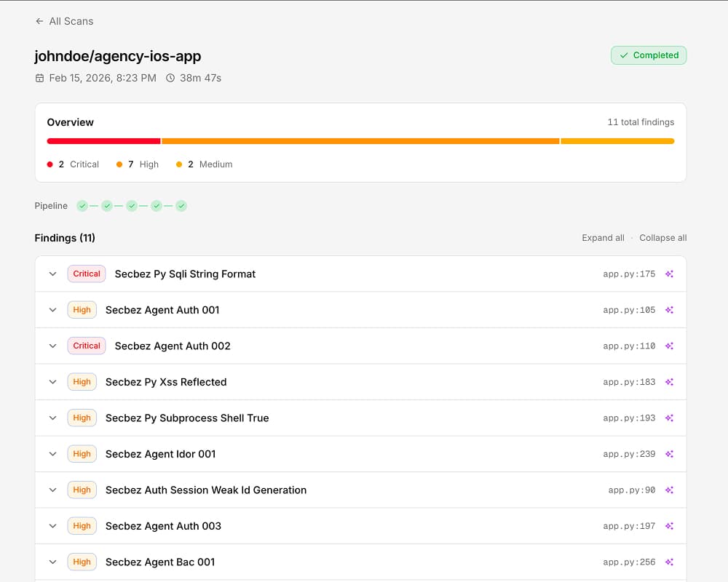Click the Expand all link
Image resolution: width=728 pixels, height=582 pixels.
pos(603,238)
